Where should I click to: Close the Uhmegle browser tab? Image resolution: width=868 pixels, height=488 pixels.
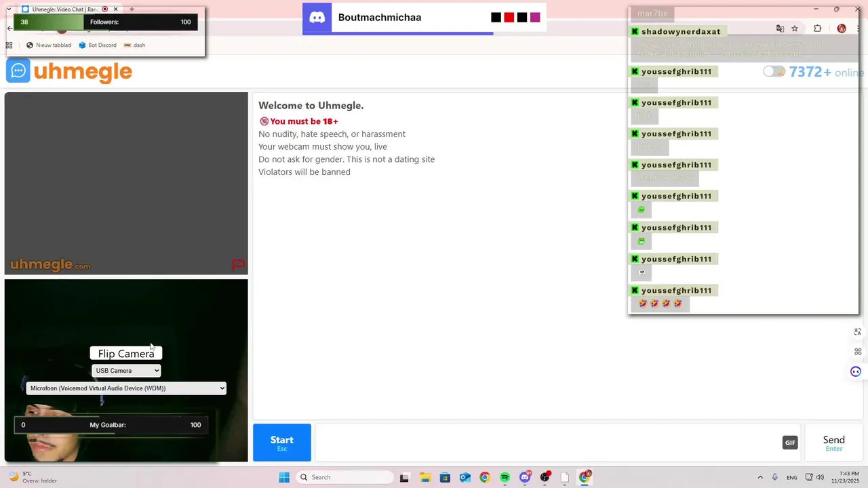pos(115,9)
